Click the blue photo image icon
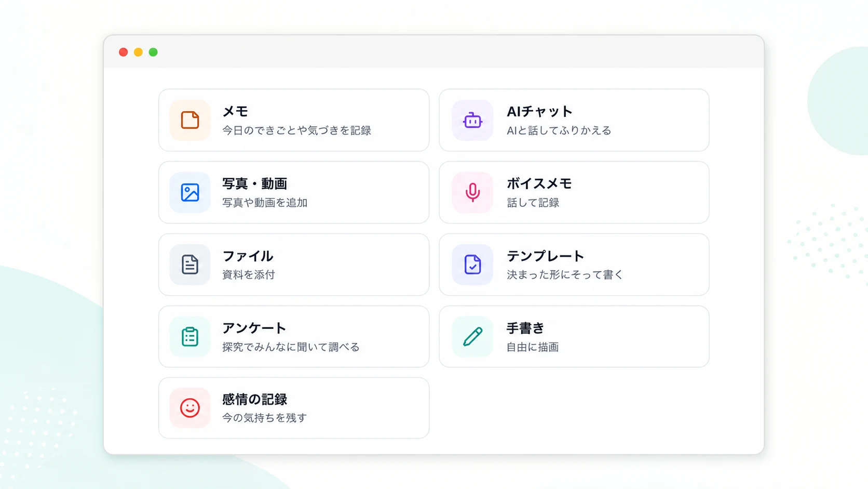This screenshot has width=868, height=489. coord(190,192)
